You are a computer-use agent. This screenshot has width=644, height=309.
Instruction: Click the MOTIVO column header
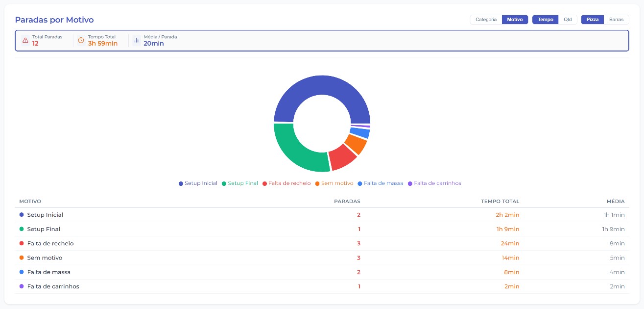tap(30, 201)
